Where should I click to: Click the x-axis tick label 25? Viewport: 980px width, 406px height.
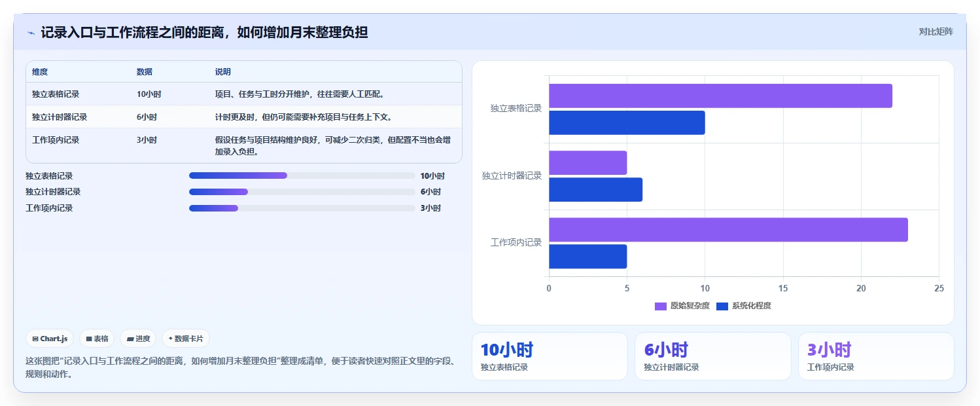tap(939, 289)
